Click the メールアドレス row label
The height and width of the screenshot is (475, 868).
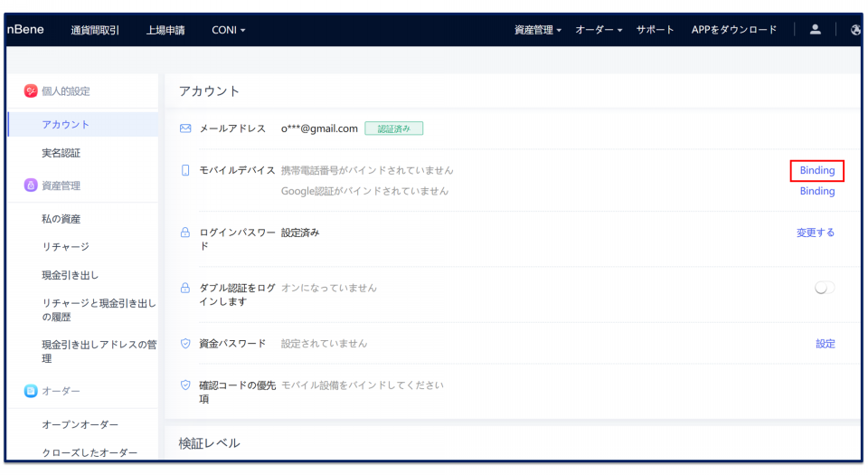coord(232,128)
